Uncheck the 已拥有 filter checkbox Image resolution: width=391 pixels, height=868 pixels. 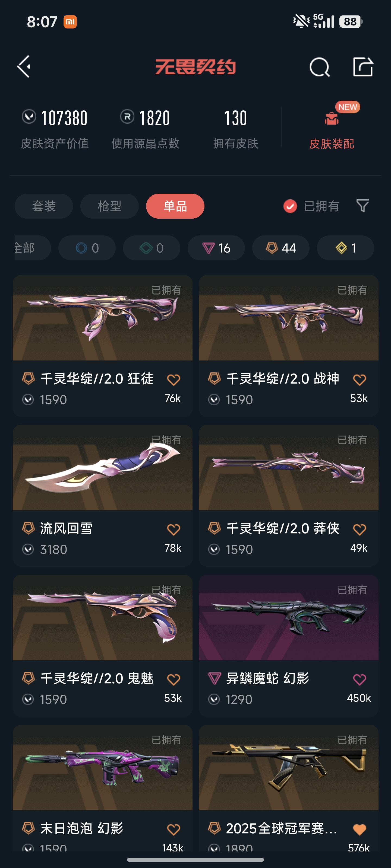tap(290, 206)
